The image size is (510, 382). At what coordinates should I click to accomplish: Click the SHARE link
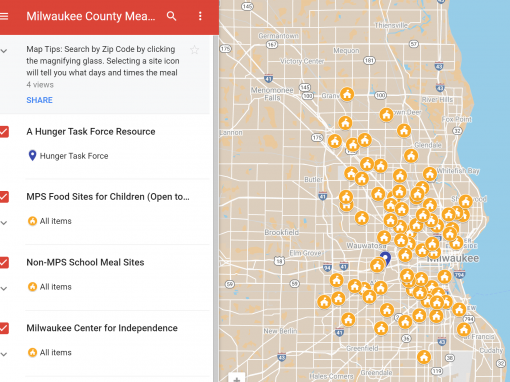[39, 100]
